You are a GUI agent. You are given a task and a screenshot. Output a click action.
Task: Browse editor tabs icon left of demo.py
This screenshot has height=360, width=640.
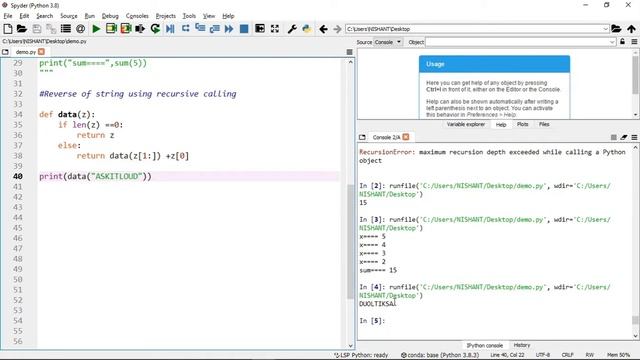click(5, 52)
